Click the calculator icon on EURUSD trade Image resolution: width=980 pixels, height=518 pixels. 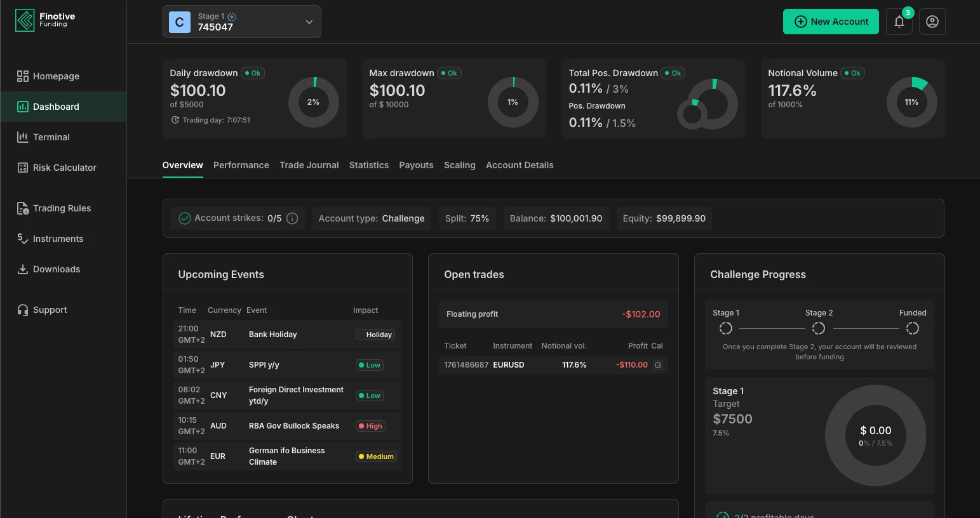(658, 365)
